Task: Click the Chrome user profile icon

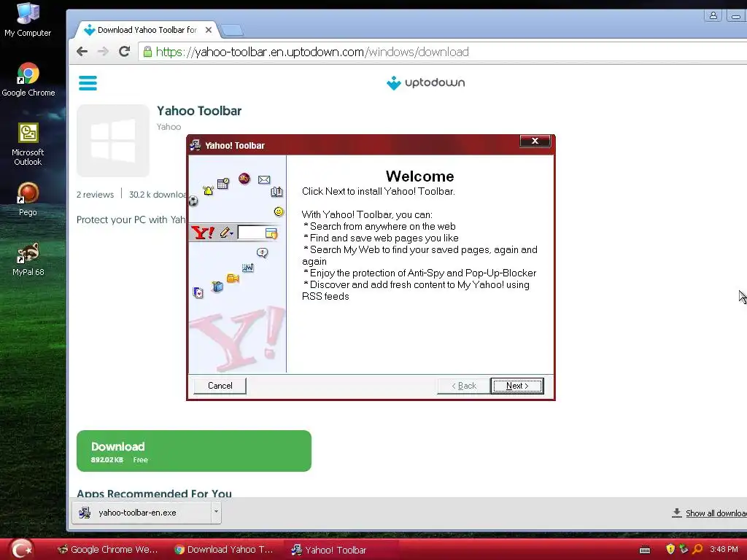Action: coord(713,16)
